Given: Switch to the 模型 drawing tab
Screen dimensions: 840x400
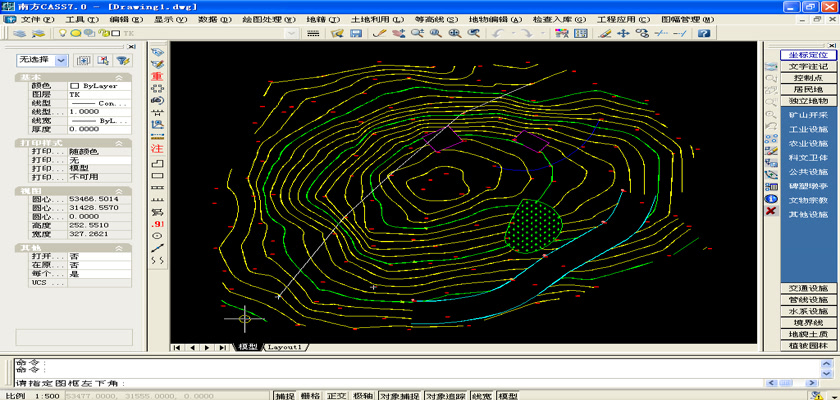Looking at the screenshot, I should pos(248,348).
